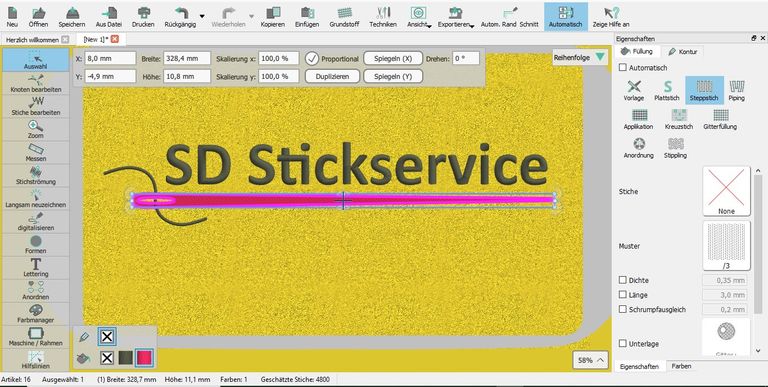Open the Farbmanager tool

36,314
